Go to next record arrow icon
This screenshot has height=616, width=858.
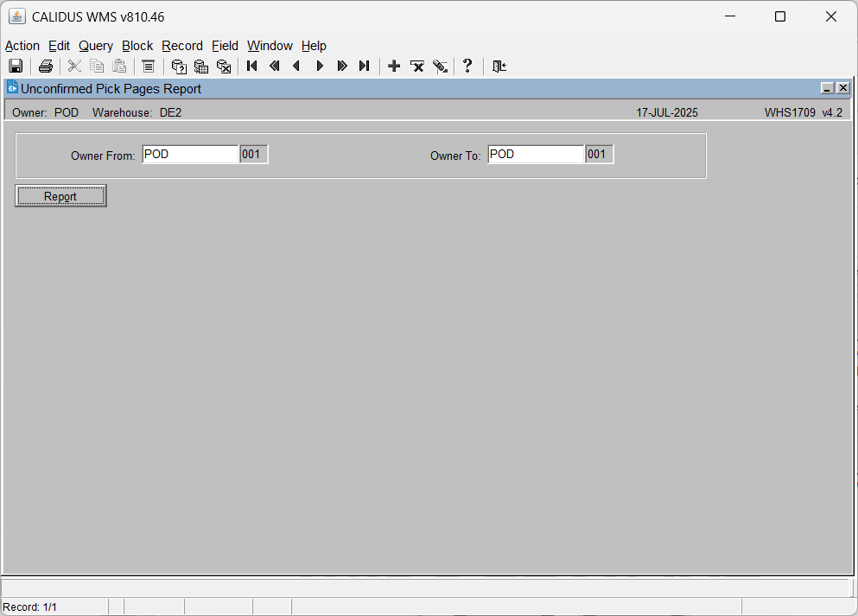pos(320,67)
